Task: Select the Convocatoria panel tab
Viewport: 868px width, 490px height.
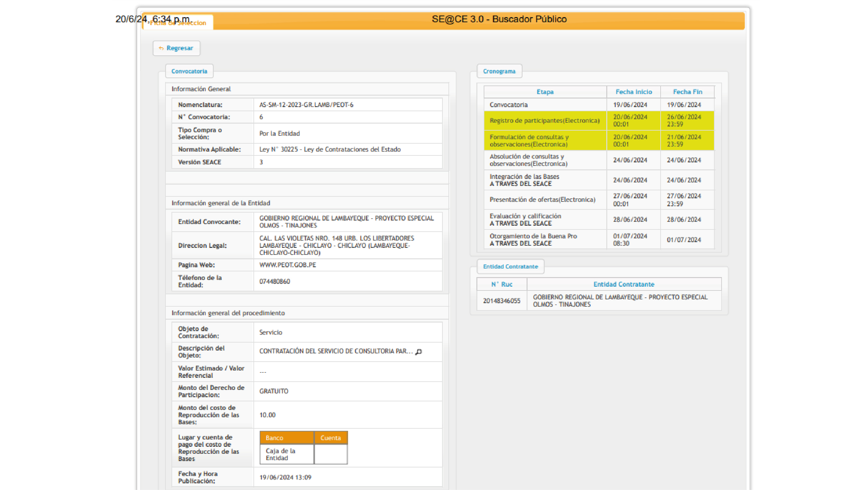Action: click(189, 71)
